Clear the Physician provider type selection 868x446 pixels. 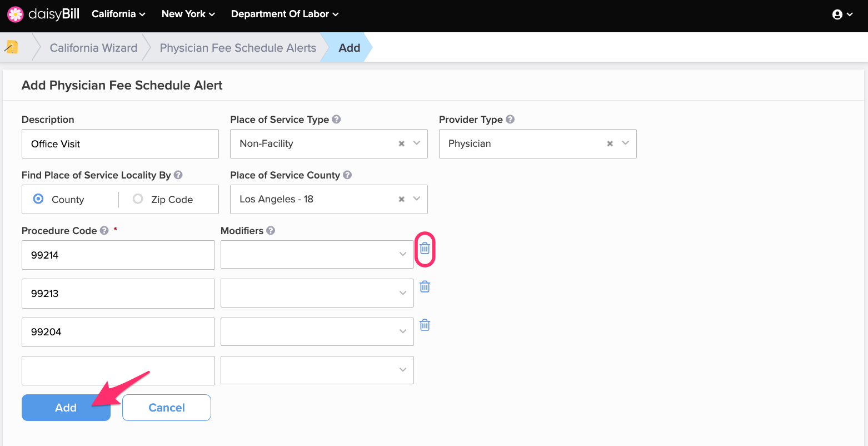(x=610, y=143)
